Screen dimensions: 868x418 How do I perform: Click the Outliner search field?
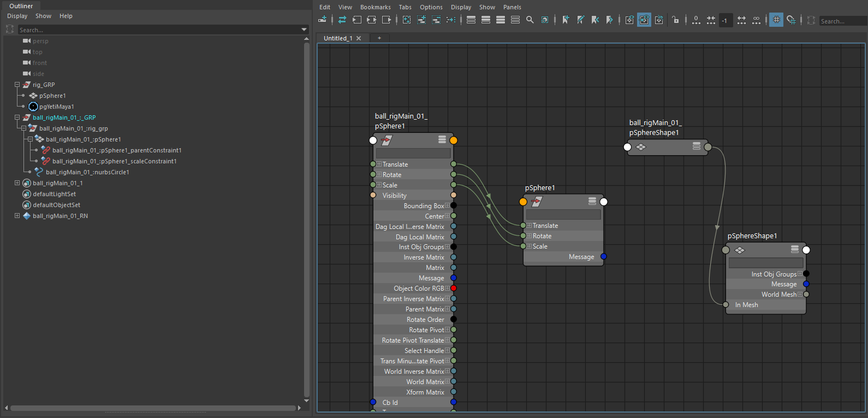159,30
